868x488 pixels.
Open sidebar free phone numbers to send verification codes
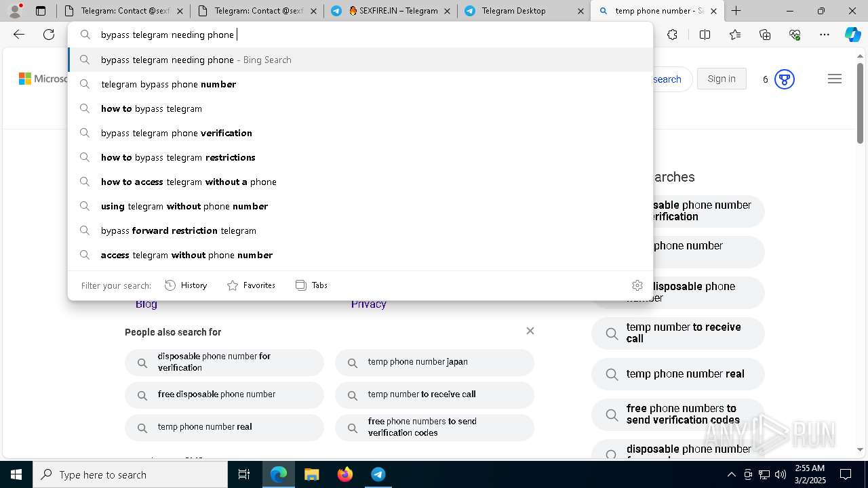[678, 414]
